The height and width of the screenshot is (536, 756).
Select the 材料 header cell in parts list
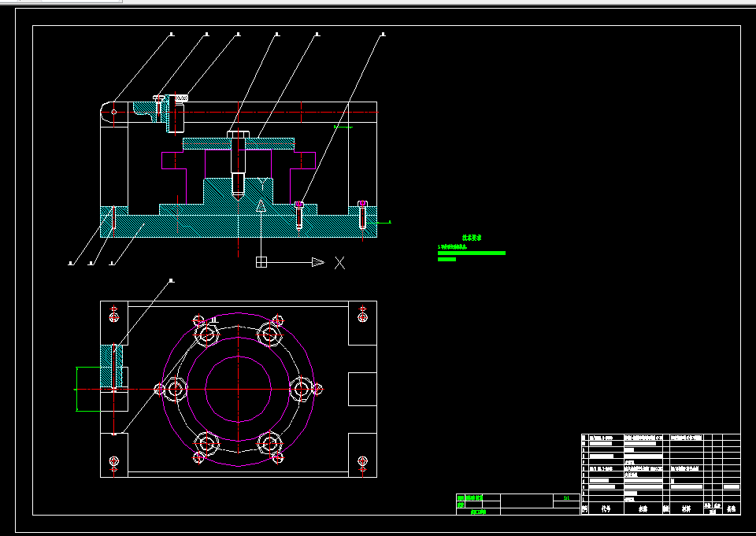coord(686,509)
